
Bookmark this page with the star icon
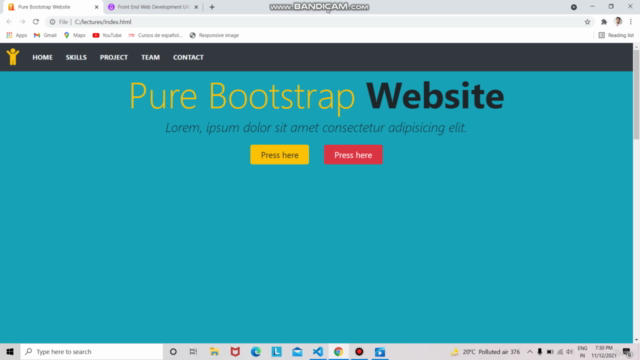point(587,22)
